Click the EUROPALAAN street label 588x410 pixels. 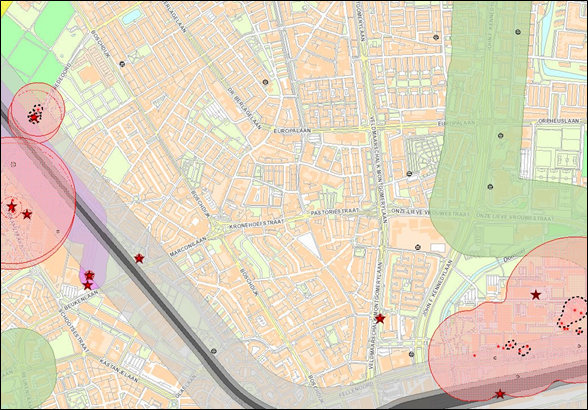pos(292,131)
